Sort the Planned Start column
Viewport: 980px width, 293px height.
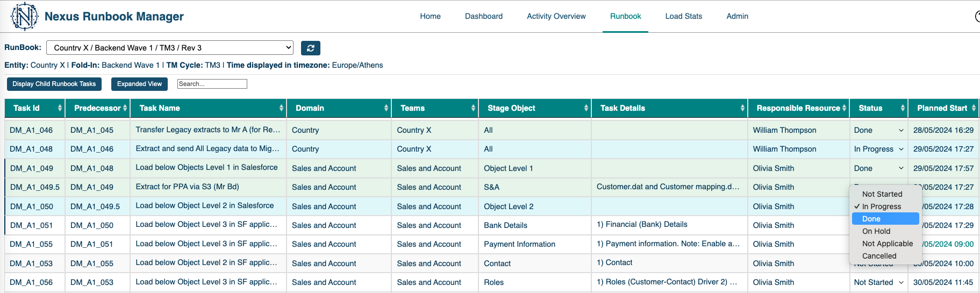point(974,108)
